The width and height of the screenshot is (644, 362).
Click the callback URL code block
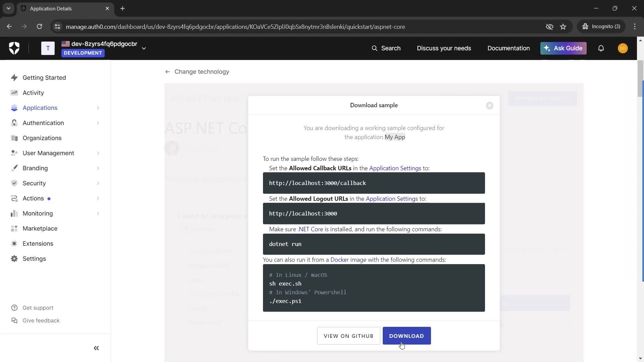(x=374, y=183)
